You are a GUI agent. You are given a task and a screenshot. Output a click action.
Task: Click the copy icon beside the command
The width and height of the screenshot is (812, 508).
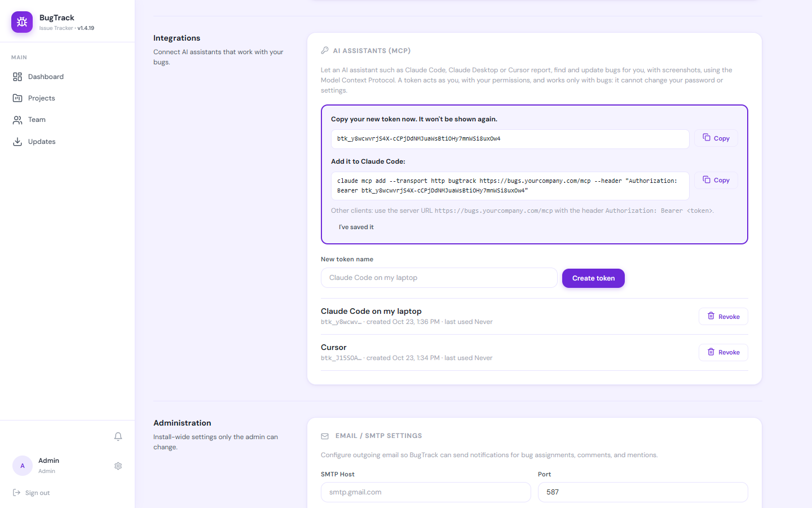[x=706, y=179]
